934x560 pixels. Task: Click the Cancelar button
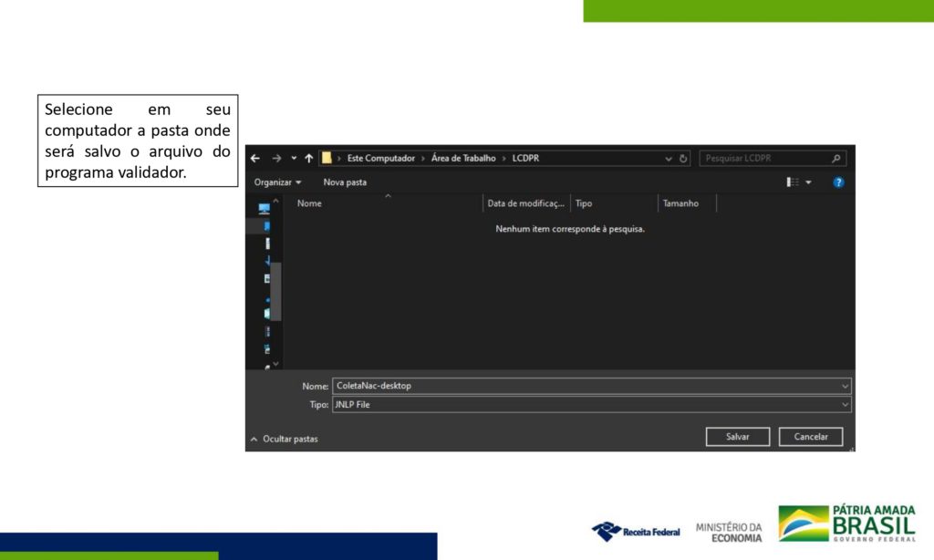tap(811, 437)
